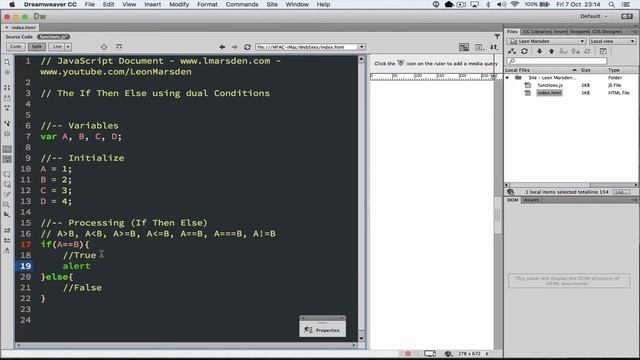Click the device preview icon in status bar
The image size is (640, 360).
coord(429,353)
